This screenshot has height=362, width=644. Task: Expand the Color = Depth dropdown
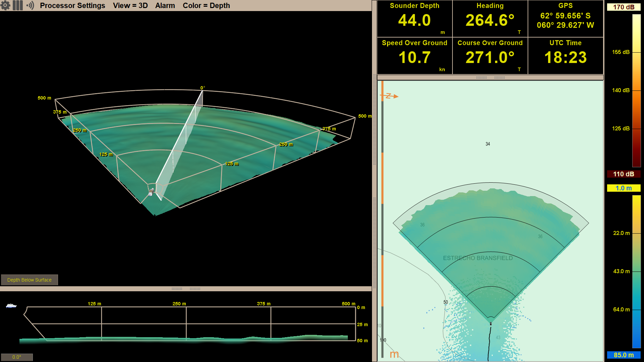point(206,5)
